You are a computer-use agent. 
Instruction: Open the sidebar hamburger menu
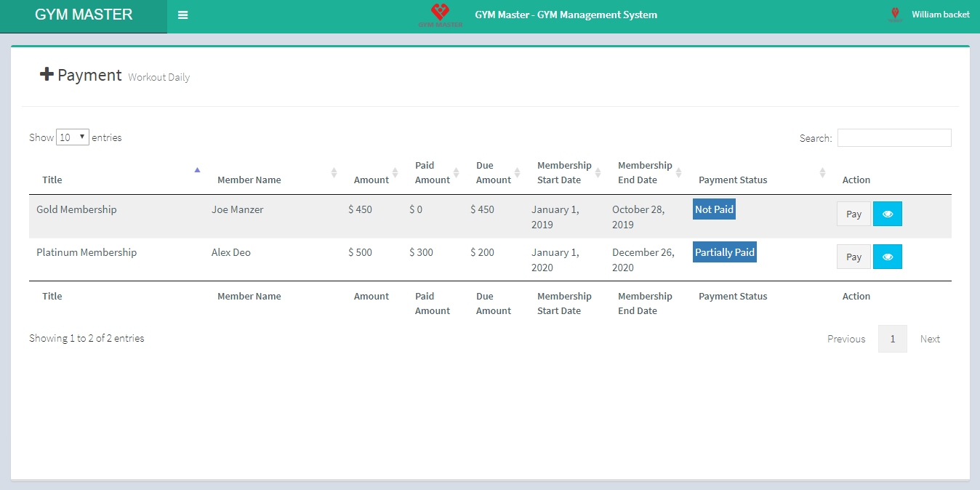click(182, 14)
